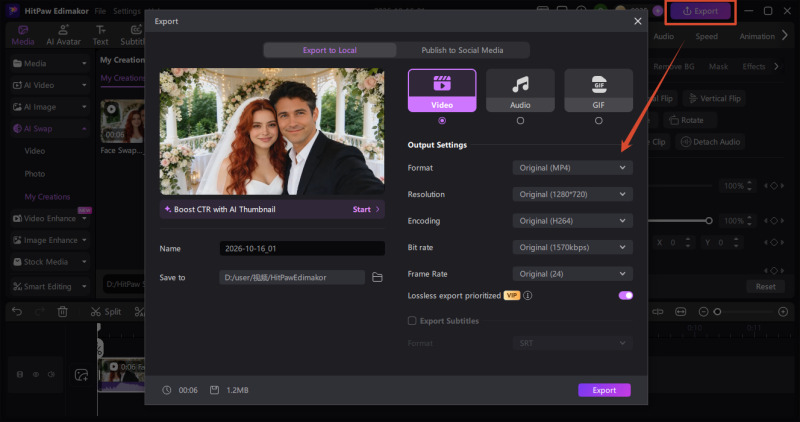This screenshot has height=422, width=800.
Task: Expand more tabs with the chevron after Animation
Action: pyautogui.click(x=784, y=36)
